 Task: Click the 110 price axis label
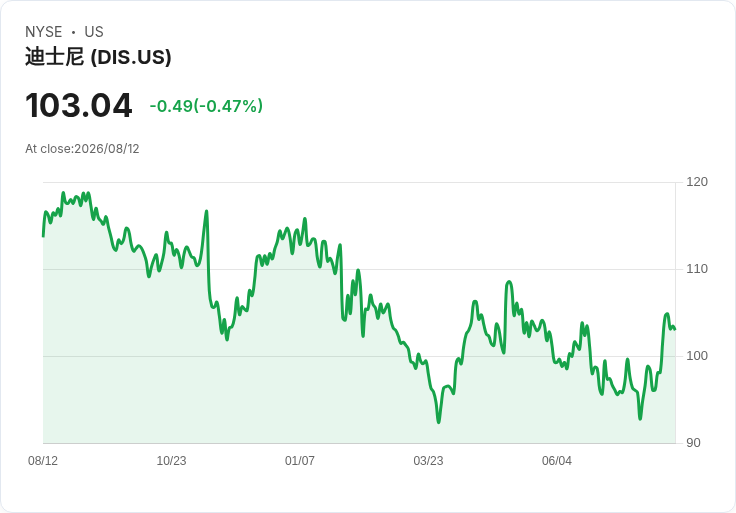click(697, 269)
